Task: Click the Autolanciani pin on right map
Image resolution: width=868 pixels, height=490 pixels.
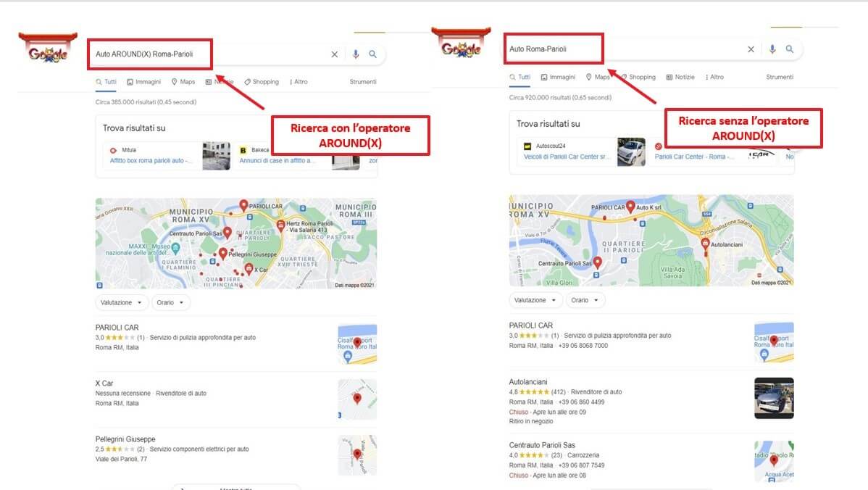Action: tap(705, 244)
